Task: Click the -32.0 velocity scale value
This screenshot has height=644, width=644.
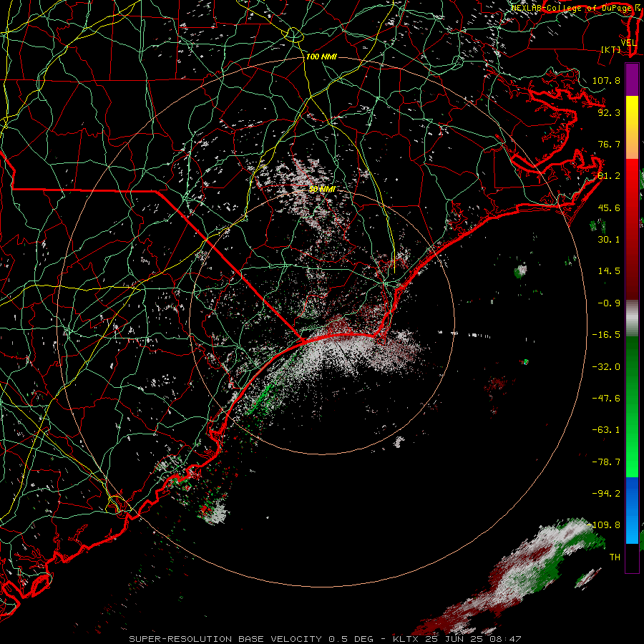Action: [606, 367]
